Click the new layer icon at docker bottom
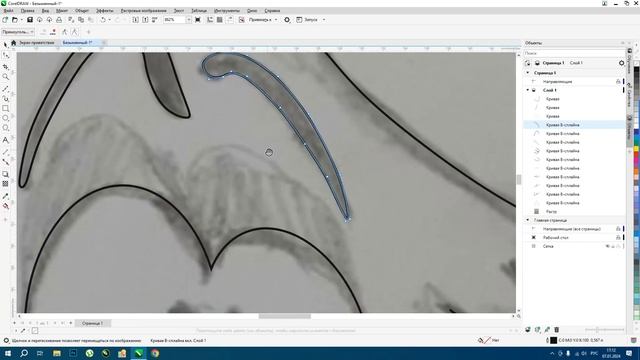640x360 pixels. point(528,329)
